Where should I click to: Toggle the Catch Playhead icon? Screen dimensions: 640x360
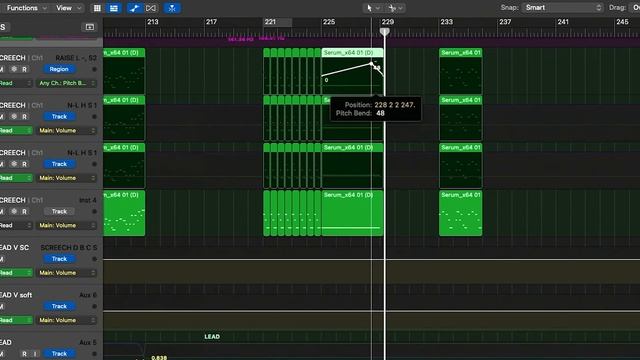pyautogui.click(x=172, y=8)
